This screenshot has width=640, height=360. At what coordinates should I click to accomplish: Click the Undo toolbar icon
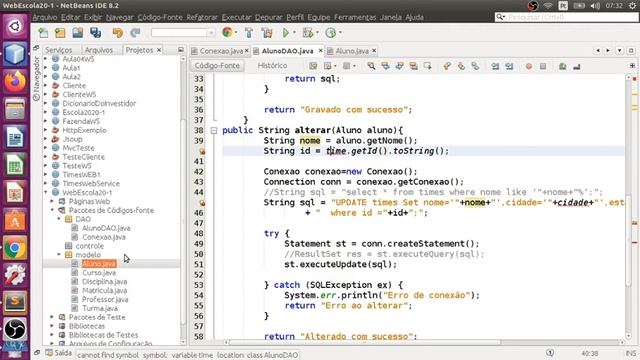(118, 33)
